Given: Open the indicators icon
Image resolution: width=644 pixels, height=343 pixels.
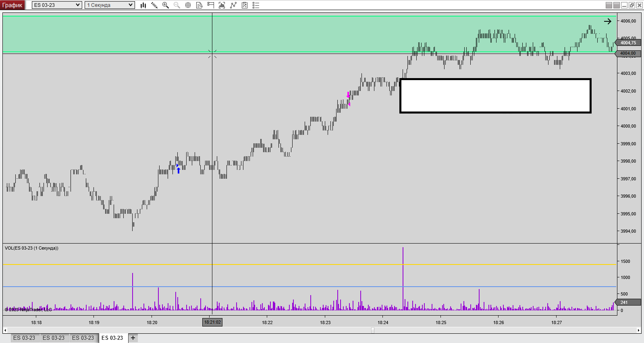Looking at the screenshot, I should 222,5.
